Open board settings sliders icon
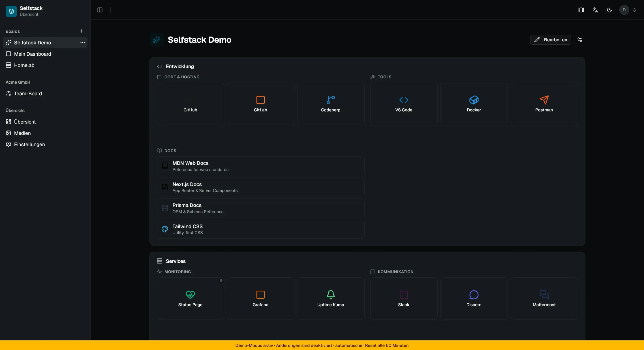Image resolution: width=644 pixels, height=350 pixels. coord(580,40)
